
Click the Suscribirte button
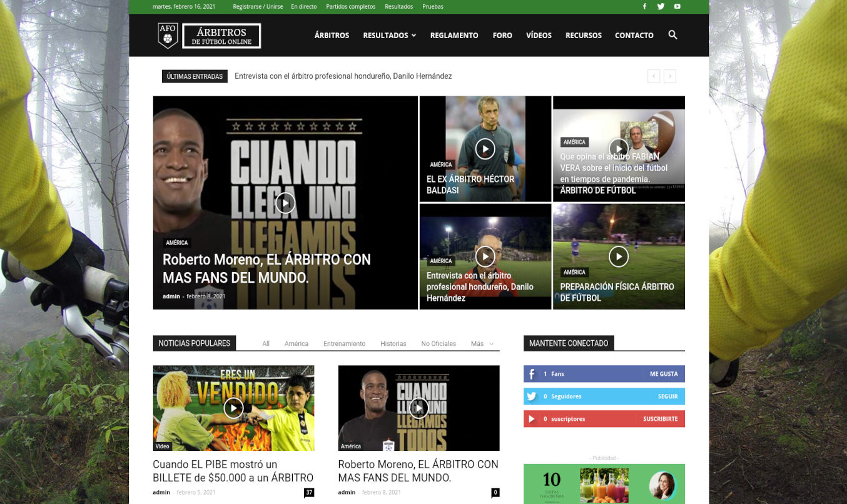[661, 419]
